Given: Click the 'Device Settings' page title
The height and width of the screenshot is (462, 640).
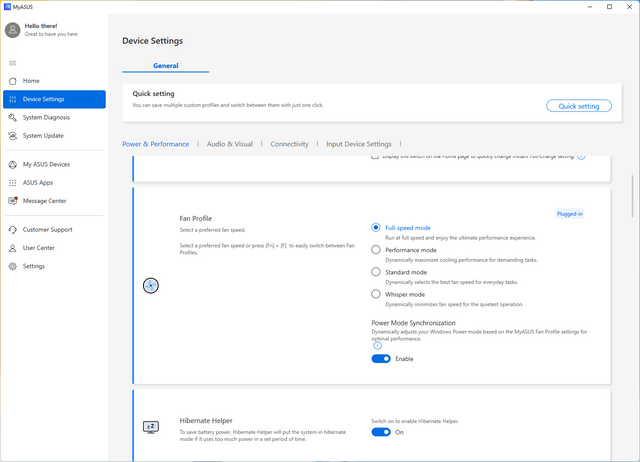Looking at the screenshot, I should (x=152, y=41).
